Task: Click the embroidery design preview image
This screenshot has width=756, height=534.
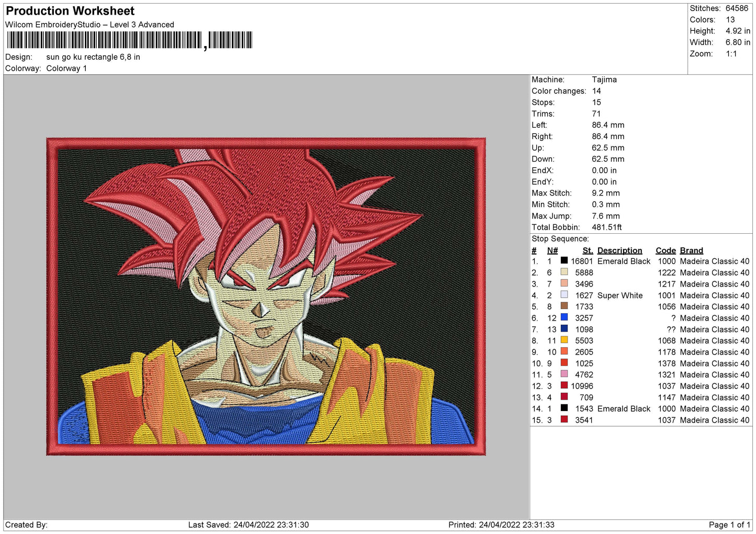Action: pyautogui.click(x=266, y=297)
